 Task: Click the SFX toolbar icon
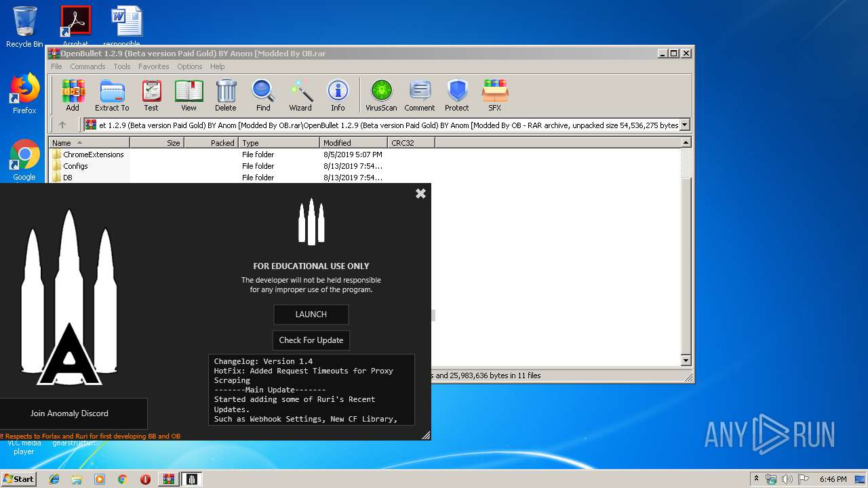[x=495, y=96]
